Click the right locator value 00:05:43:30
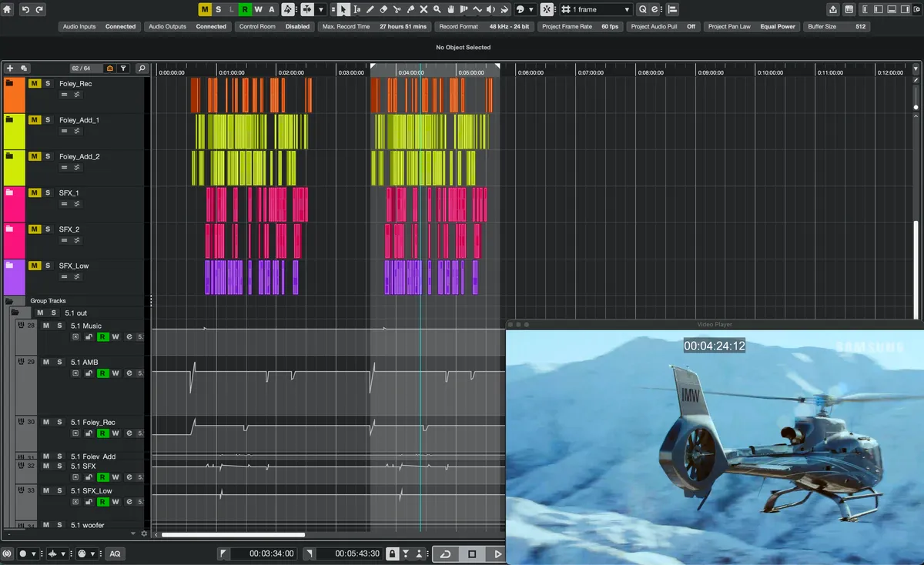Viewport: 924px width, 565px height. [x=348, y=553]
